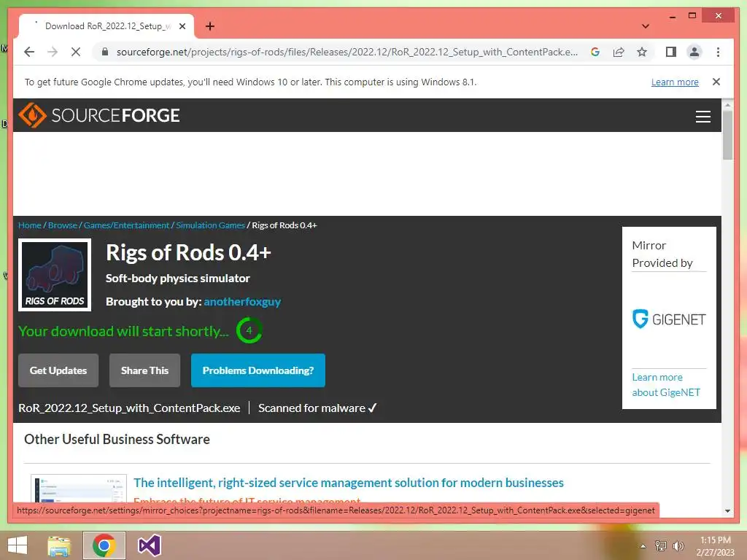Click the browser forward arrow
The height and width of the screenshot is (560, 747).
(x=53, y=52)
